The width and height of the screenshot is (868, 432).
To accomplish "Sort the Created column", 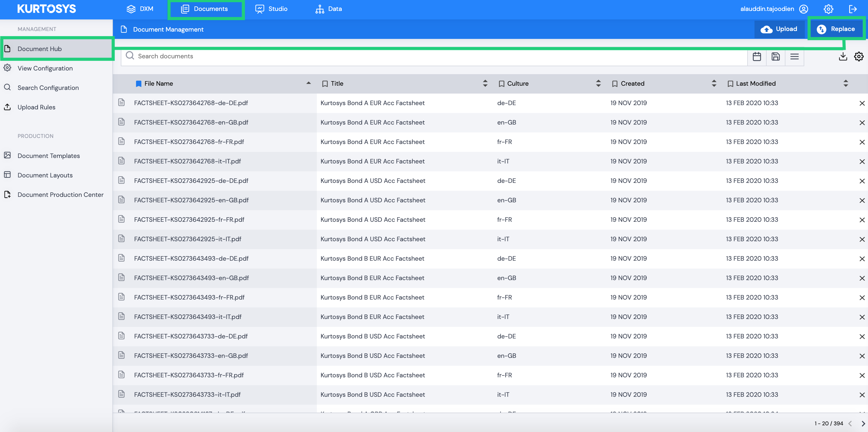I will 714,83.
